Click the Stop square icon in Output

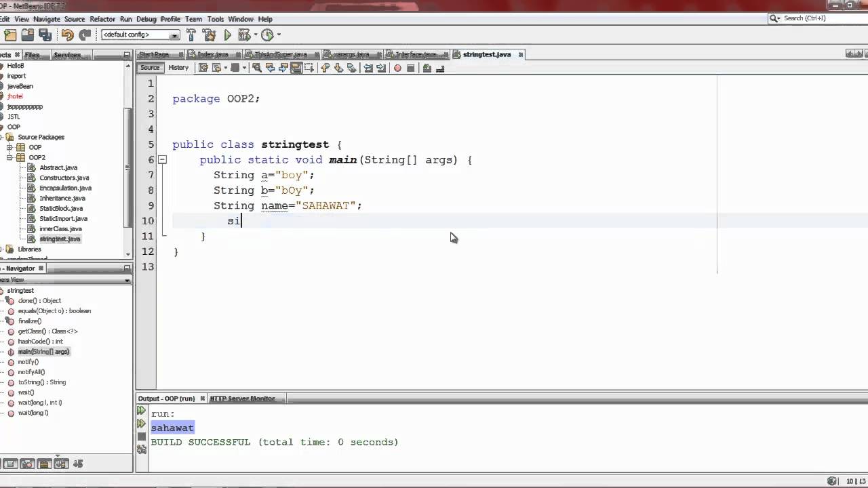[x=141, y=436]
